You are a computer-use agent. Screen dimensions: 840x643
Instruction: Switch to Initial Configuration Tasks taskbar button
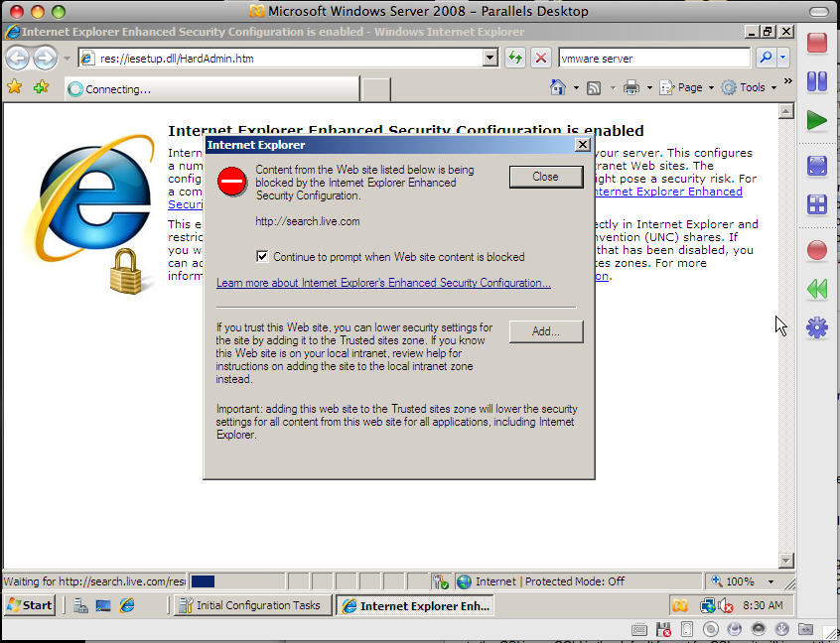[253, 605]
